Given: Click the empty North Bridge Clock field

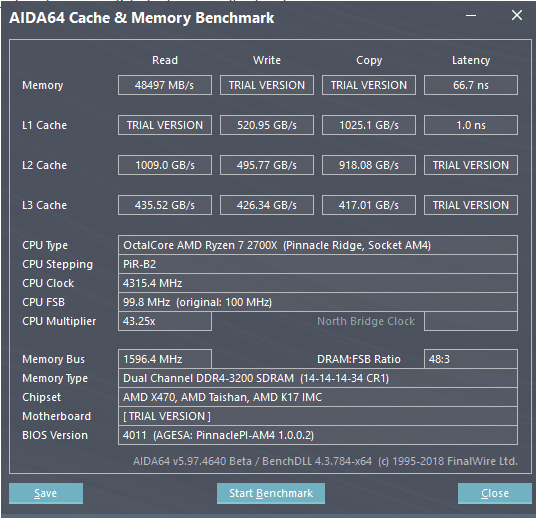Looking at the screenshot, I should [471, 321].
